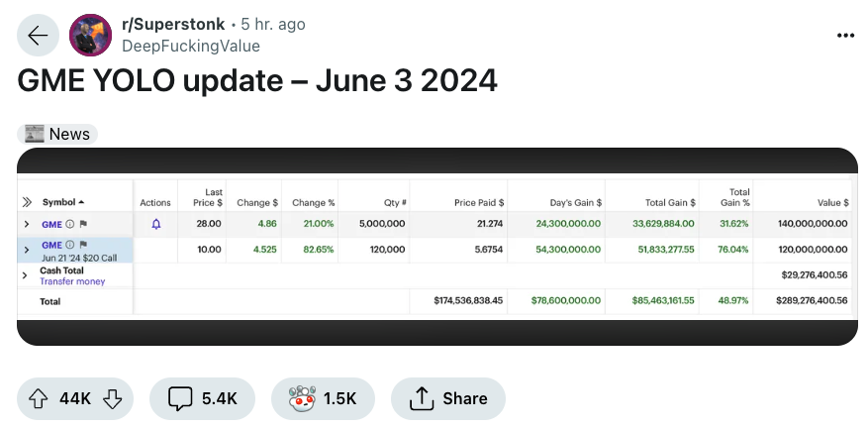Screen dimensions: 868x428
Task: Expand the GME Jun 21 call row
Action: click(26, 250)
